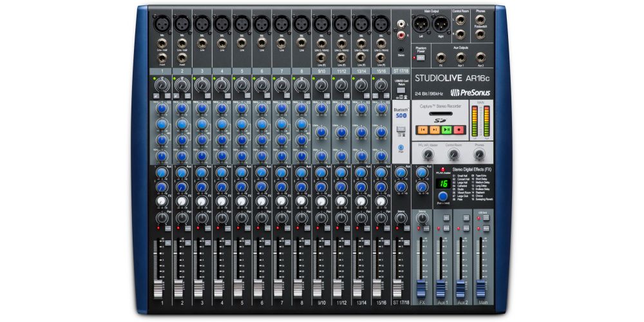Click the SD card slot
This screenshot has width=644, height=322.
[x=440, y=114]
